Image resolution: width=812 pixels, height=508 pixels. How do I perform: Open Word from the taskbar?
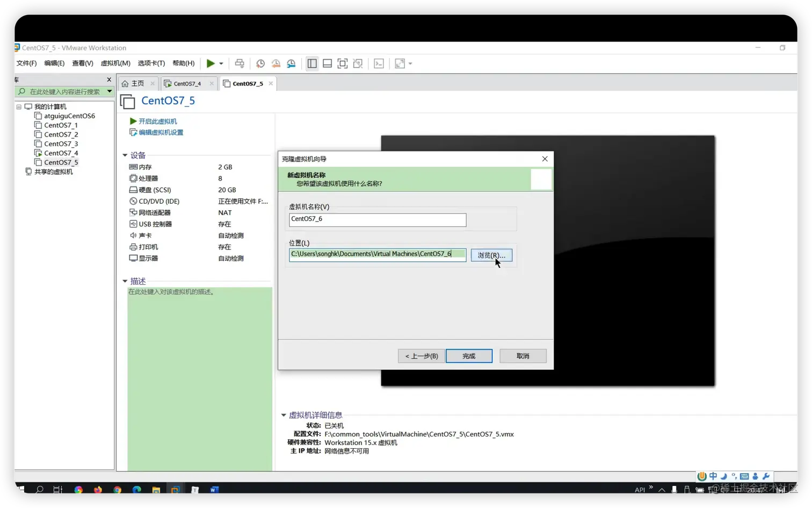point(214,490)
